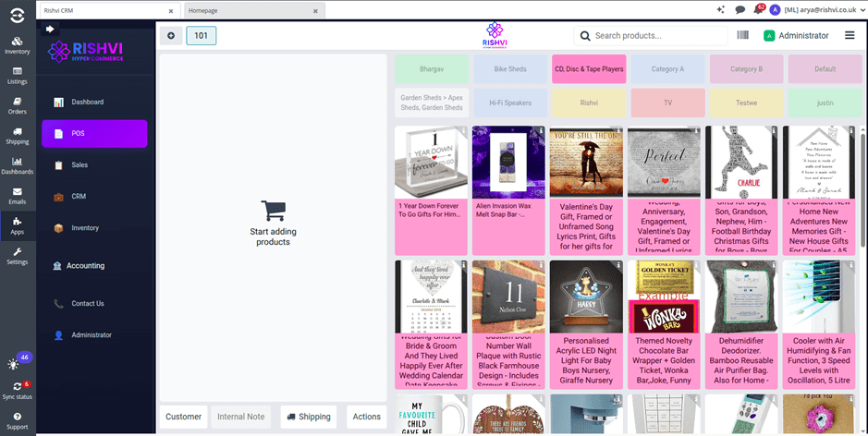The width and height of the screenshot is (868, 436).
Task: Collapse the Rishvi menu using arrow icon
Action: [50, 29]
